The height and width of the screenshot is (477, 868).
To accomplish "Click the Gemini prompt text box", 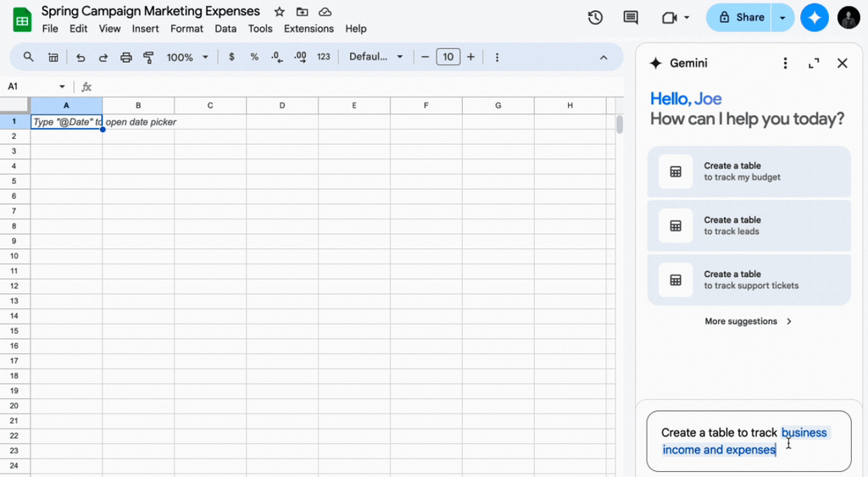I will pyautogui.click(x=748, y=441).
